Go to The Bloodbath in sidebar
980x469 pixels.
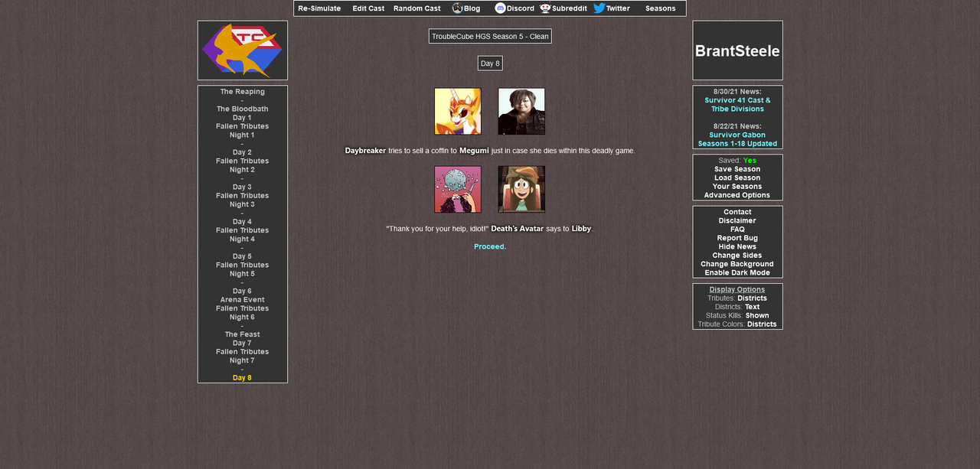tap(242, 109)
